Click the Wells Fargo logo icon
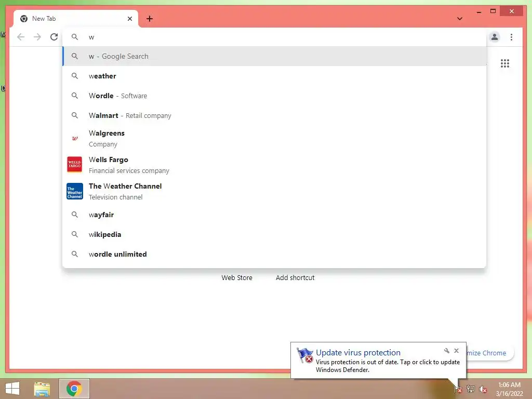This screenshot has height=399, width=532. pos(75,165)
